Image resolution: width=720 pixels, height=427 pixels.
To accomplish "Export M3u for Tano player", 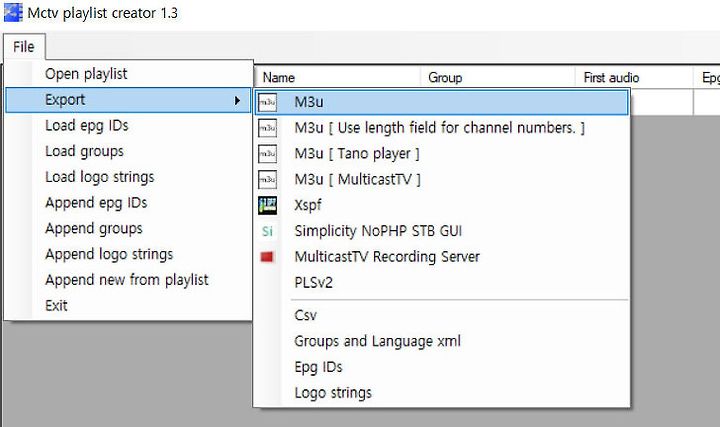I will coord(442,154).
